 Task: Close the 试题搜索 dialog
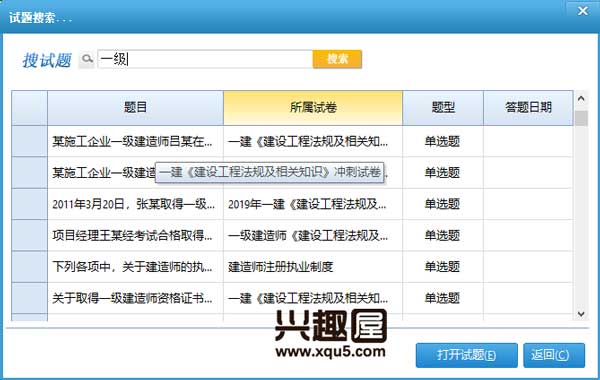(x=583, y=11)
